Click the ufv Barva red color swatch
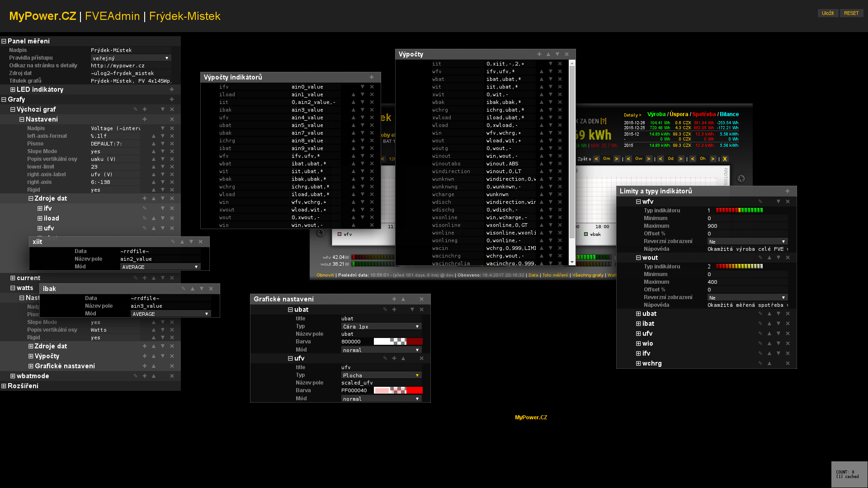The width and height of the screenshot is (868, 488). pyautogui.click(x=415, y=390)
